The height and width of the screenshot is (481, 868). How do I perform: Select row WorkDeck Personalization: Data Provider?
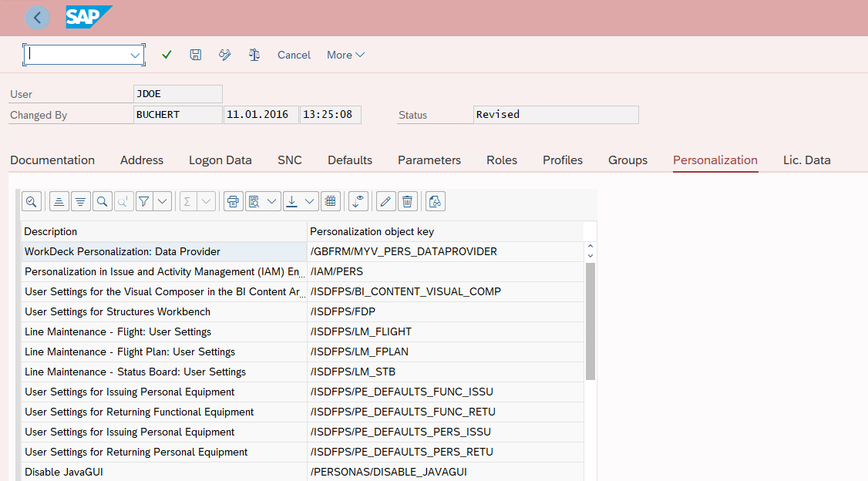pyautogui.click(x=164, y=252)
